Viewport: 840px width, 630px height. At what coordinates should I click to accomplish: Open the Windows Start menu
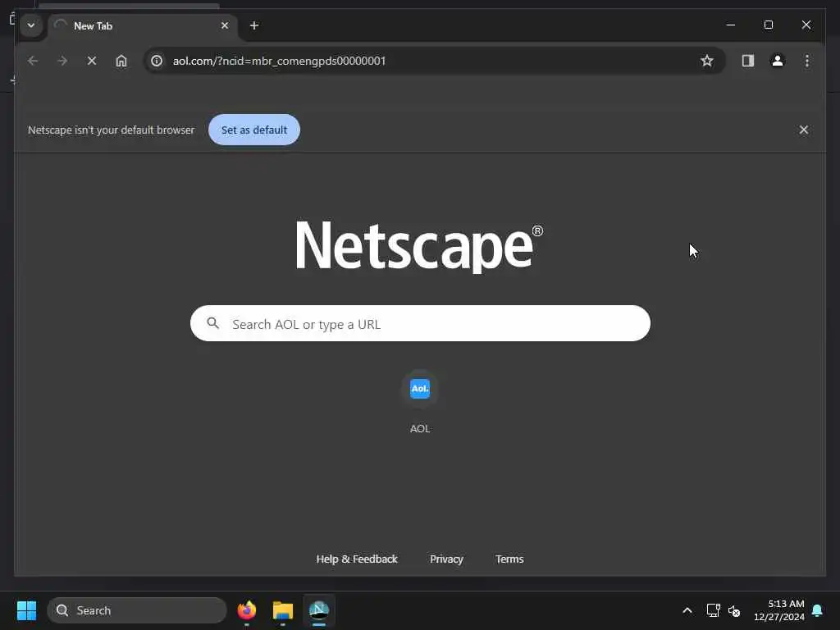pyautogui.click(x=26, y=610)
